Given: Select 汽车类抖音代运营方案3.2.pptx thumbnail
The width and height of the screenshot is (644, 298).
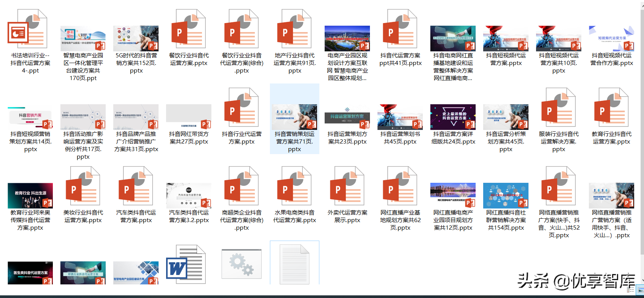Looking at the screenshot, I should point(189,196).
